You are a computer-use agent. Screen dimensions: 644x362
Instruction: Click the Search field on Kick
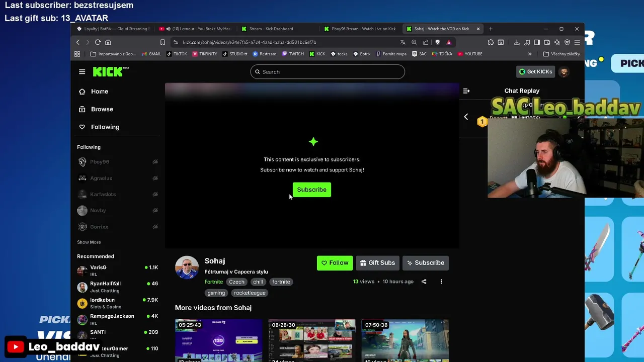tap(328, 72)
